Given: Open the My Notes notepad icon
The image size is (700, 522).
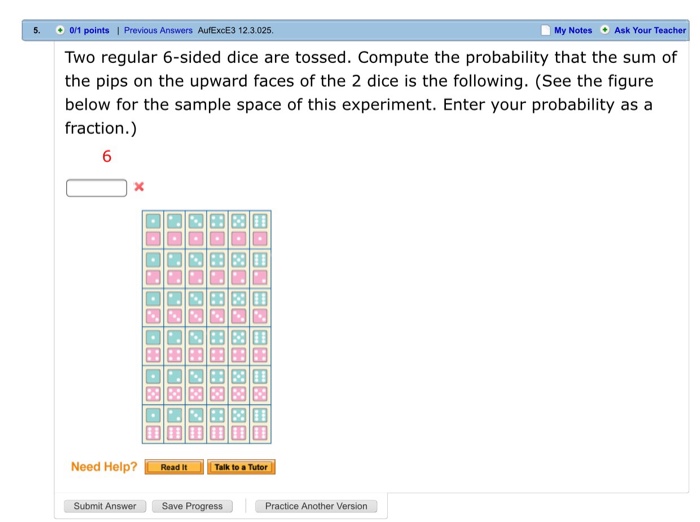Looking at the screenshot, I should click(x=544, y=30).
